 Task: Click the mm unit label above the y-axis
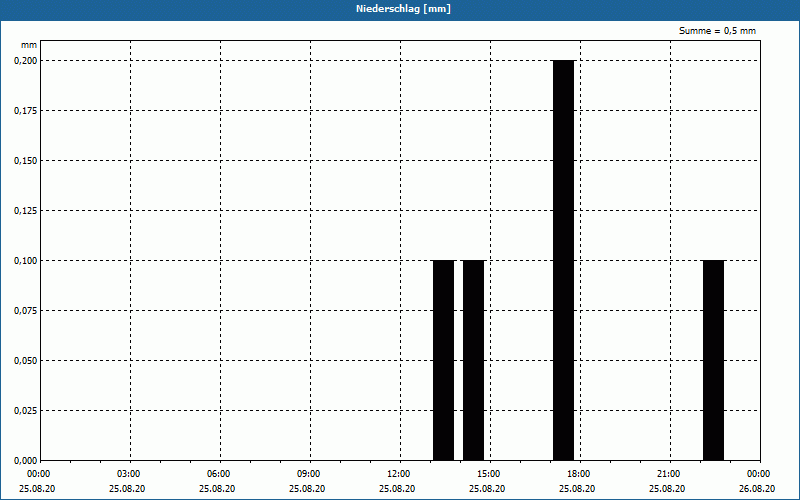(29, 45)
